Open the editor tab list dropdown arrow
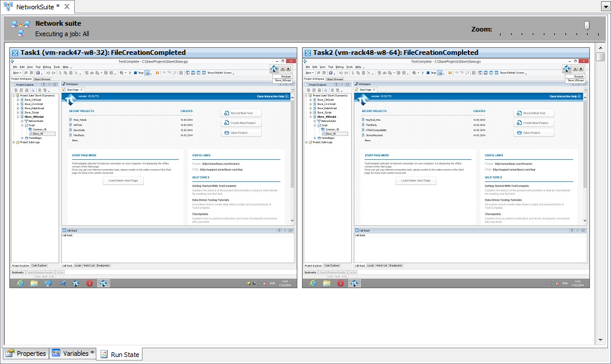Image resolution: width=611 pixels, height=364 pixels. pos(606,7)
